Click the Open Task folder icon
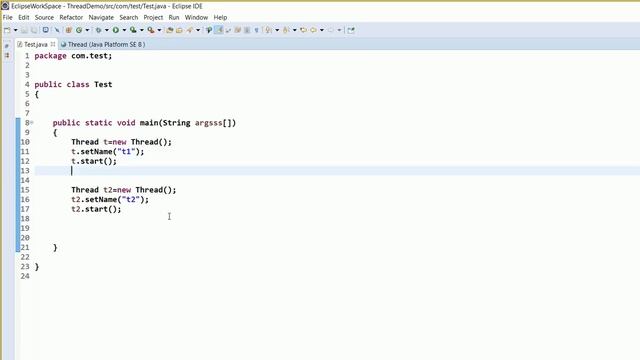Viewport: 640px width, 360px height. [x=179, y=30]
